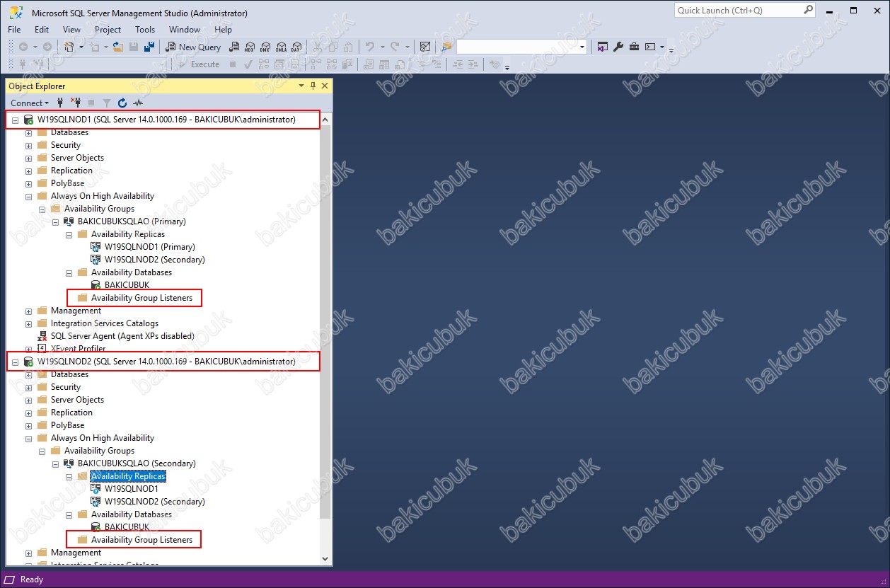890x588 pixels.
Task: Open the Project menu
Action: tap(108, 30)
